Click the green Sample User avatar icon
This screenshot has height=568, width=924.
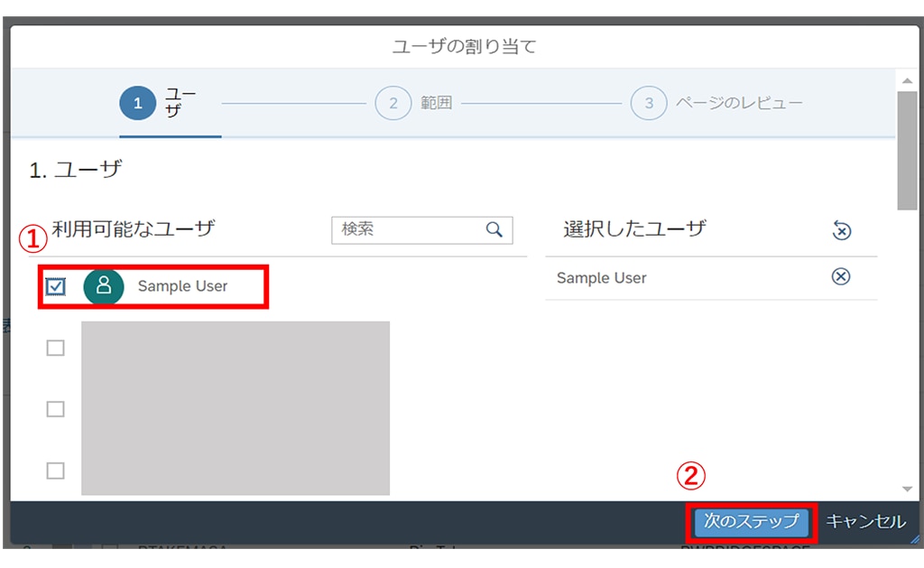point(104,286)
